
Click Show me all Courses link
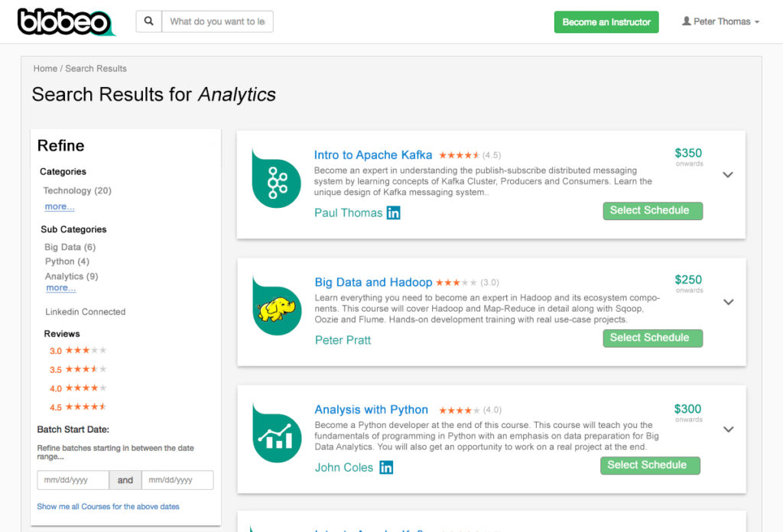pyautogui.click(x=108, y=507)
